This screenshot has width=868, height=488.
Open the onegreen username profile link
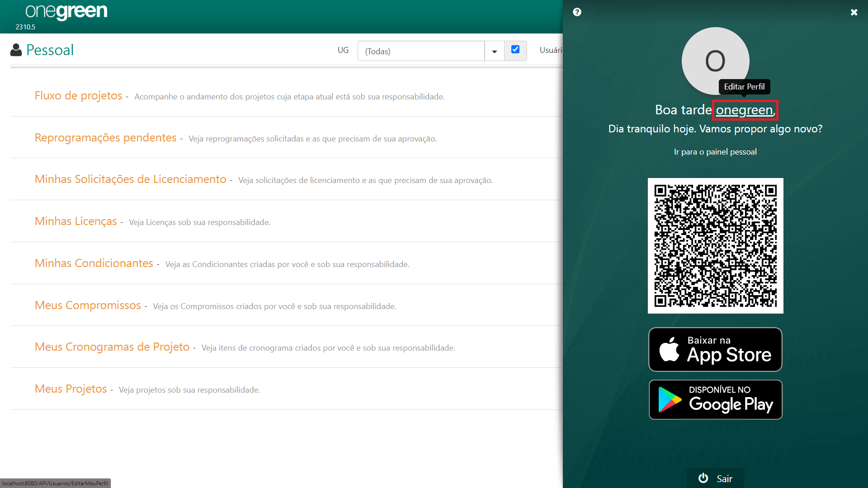(745, 110)
